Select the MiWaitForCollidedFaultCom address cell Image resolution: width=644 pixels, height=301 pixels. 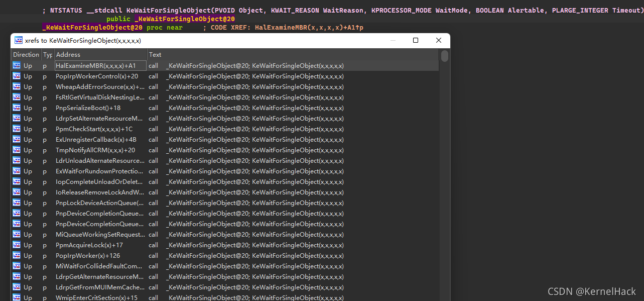(x=100, y=266)
